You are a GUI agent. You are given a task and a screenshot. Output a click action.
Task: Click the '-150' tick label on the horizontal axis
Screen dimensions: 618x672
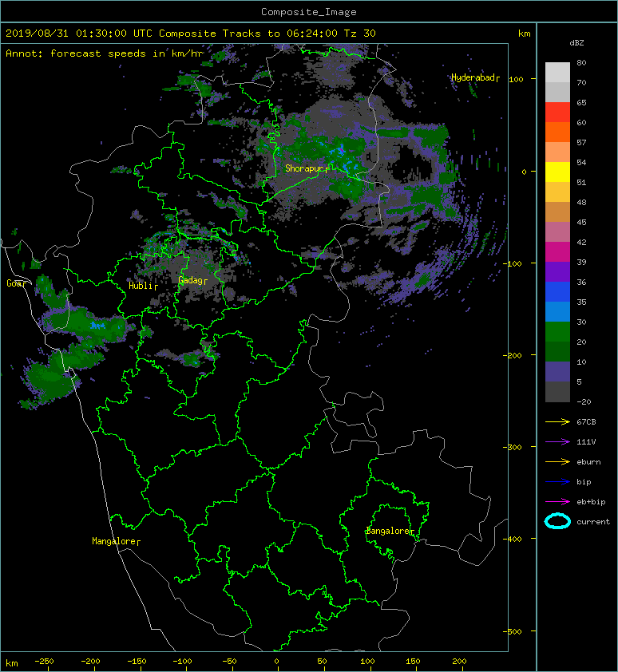[137, 662]
